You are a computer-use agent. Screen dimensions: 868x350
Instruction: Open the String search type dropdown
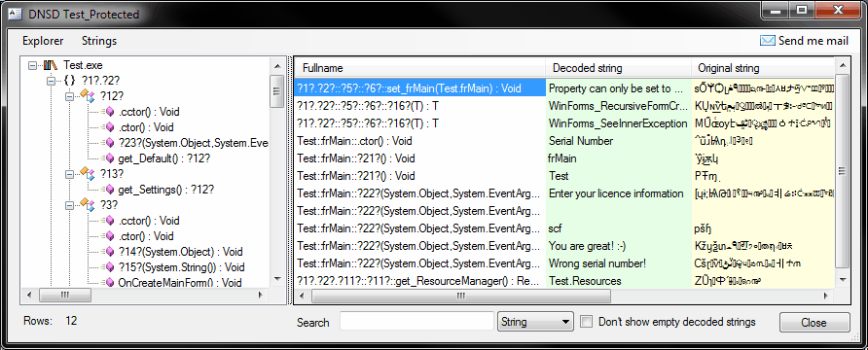pyautogui.click(x=535, y=322)
